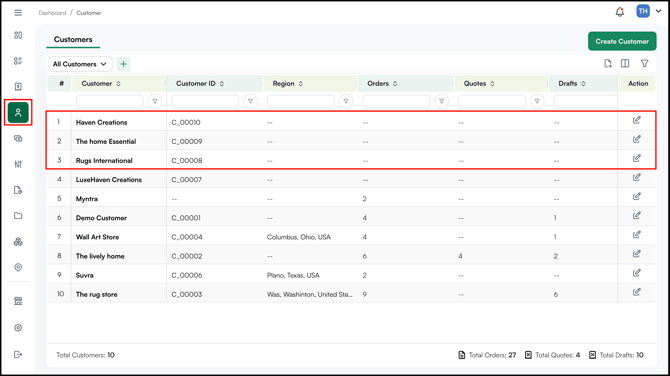Screen dimensions: 670x376
Task: Open the column layout icon above table
Action: (625, 64)
